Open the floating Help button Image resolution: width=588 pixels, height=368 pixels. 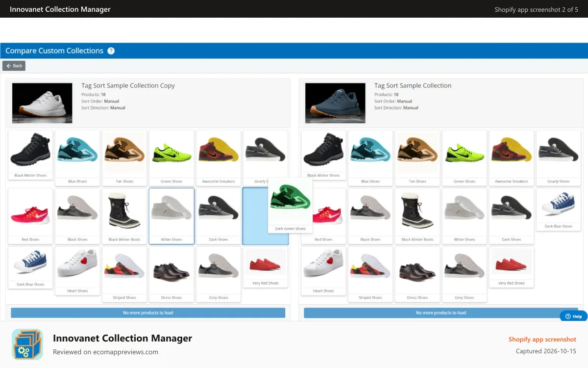pyautogui.click(x=573, y=316)
